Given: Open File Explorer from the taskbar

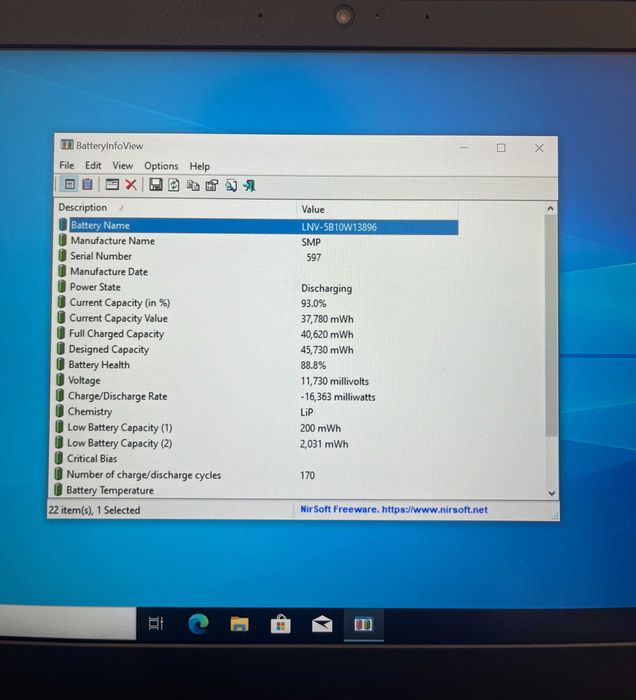Looking at the screenshot, I should pyautogui.click(x=239, y=624).
